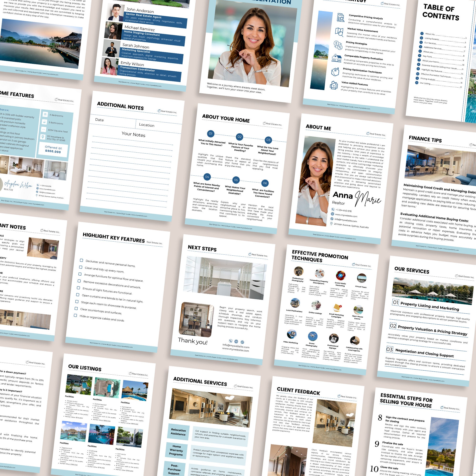This screenshot has width=476, height=476.
Task: Click the Real Estate Inc. logo on Finance Tips
Action: pos(471,145)
